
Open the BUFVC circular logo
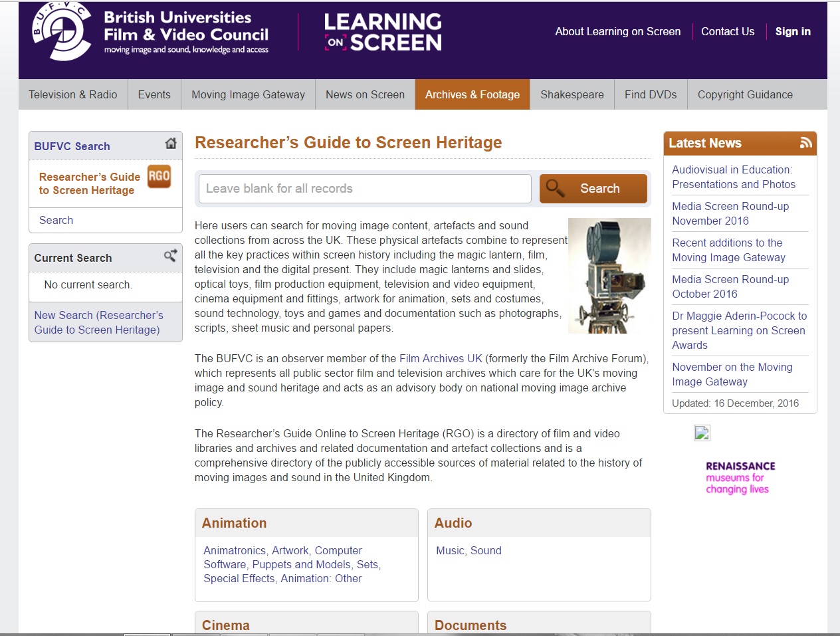[x=61, y=32]
